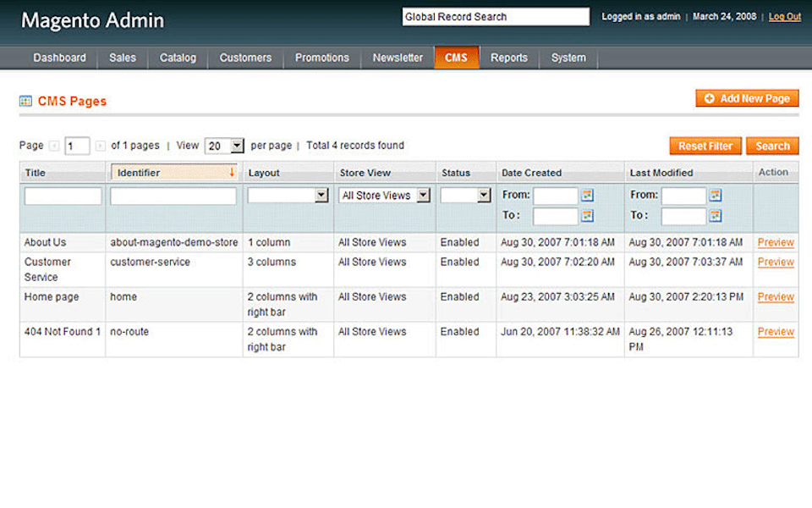This screenshot has height=508, width=812.
Task: Select the '3 columns' layout cell
Action: tap(272, 262)
